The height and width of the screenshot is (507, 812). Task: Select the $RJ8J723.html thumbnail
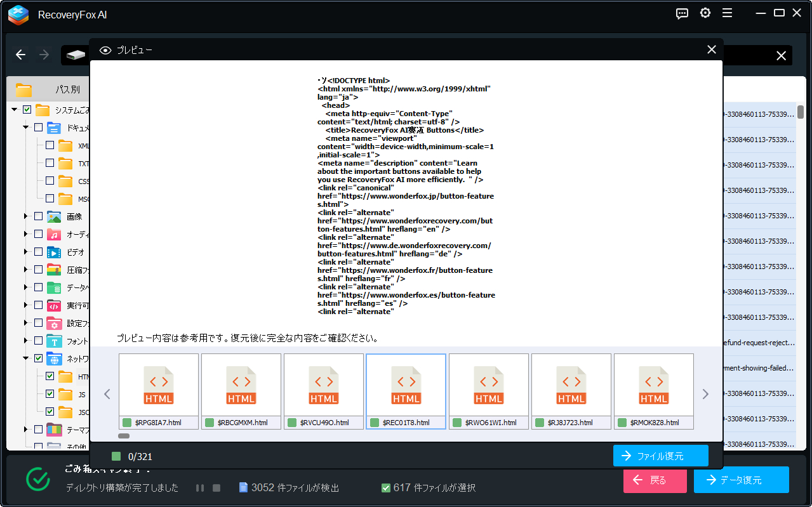tap(571, 392)
